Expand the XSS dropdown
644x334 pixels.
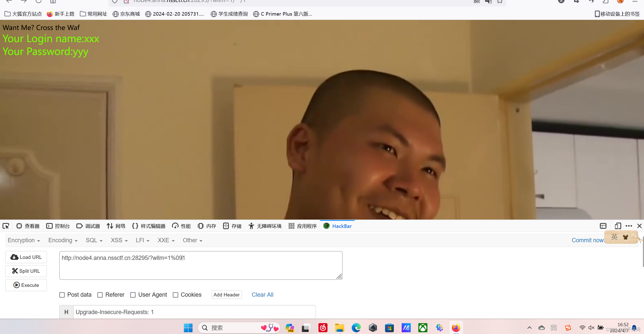119,240
